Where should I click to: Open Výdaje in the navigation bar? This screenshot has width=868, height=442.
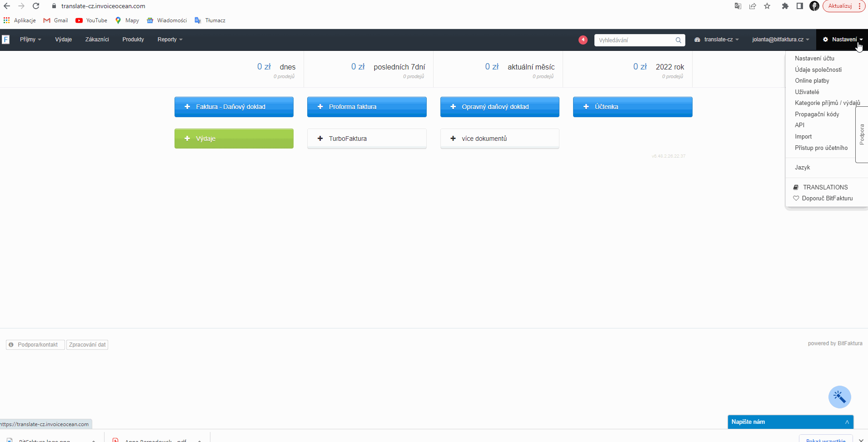(x=64, y=40)
